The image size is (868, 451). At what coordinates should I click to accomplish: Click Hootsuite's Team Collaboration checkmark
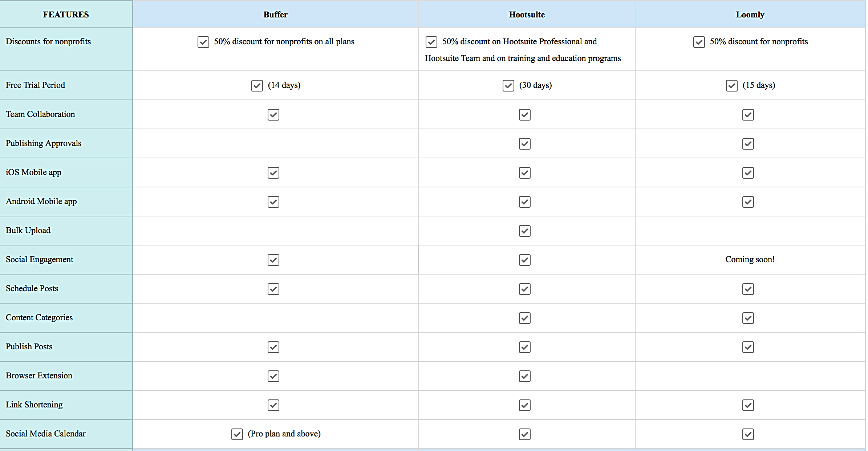tap(525, 115)
